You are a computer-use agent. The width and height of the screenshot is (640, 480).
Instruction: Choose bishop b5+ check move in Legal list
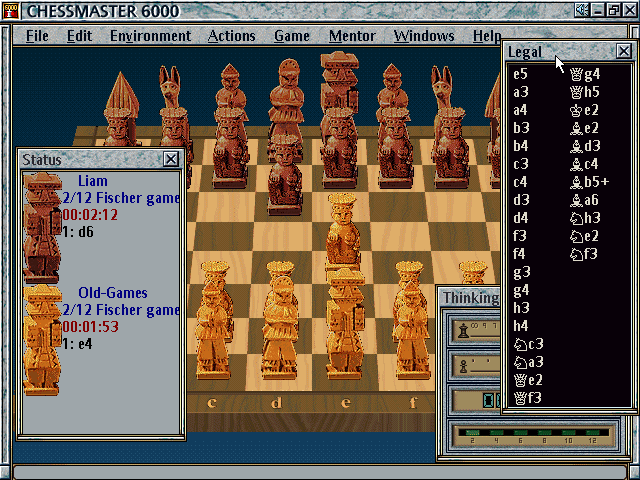589,182
